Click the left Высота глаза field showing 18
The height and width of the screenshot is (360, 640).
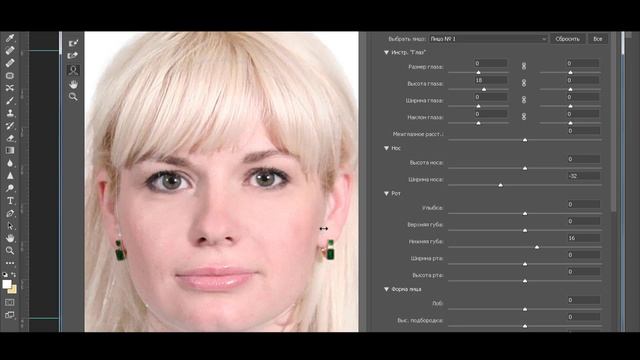[491, 80]
